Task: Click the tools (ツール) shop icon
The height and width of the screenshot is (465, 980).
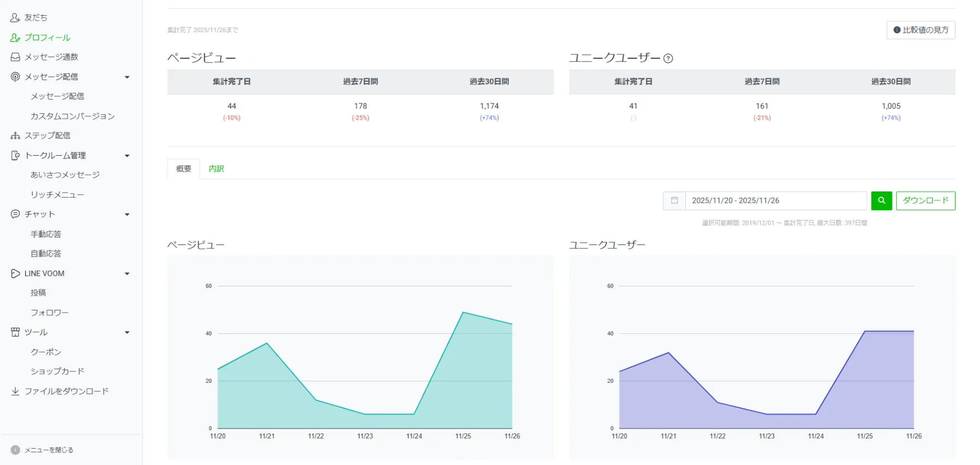Action: click(15, 332)
